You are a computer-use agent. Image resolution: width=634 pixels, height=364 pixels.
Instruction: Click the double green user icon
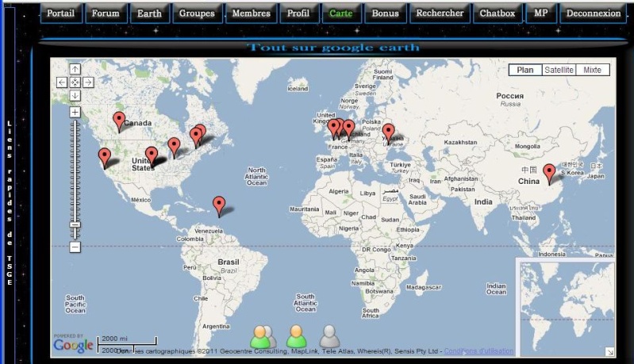pyautogui.click(x=263, y=337)
